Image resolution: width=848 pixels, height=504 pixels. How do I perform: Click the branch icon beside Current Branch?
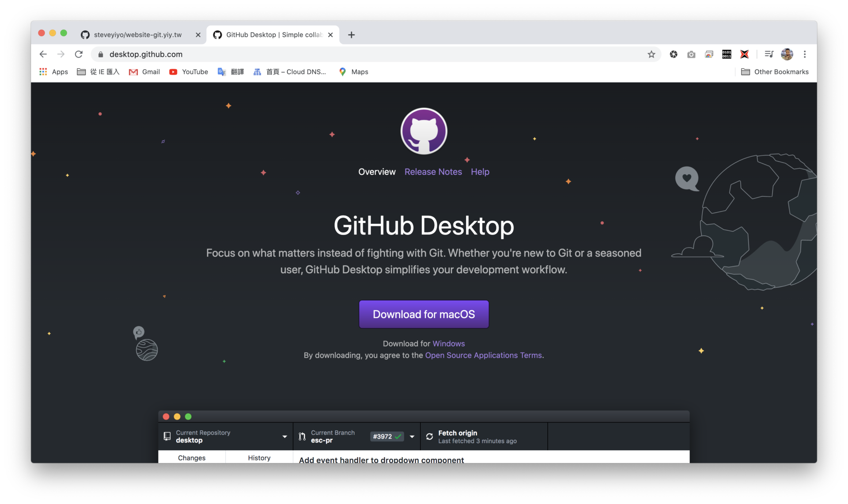302,436
